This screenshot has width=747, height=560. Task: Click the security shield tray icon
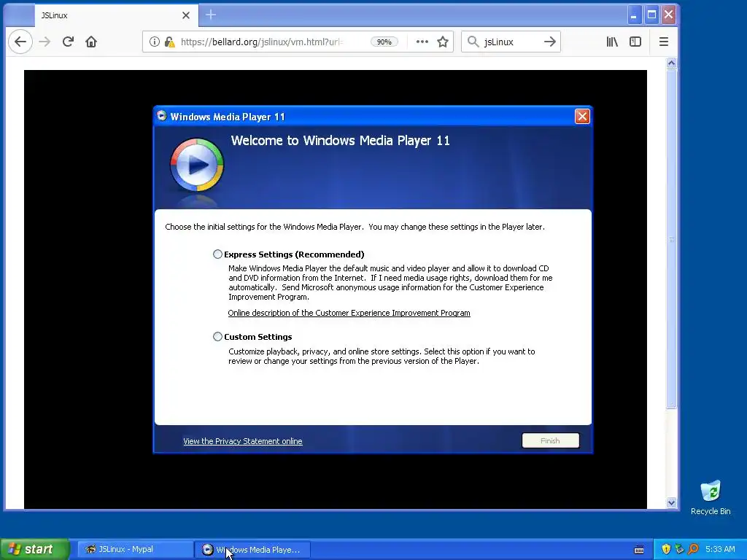[666, 549]
